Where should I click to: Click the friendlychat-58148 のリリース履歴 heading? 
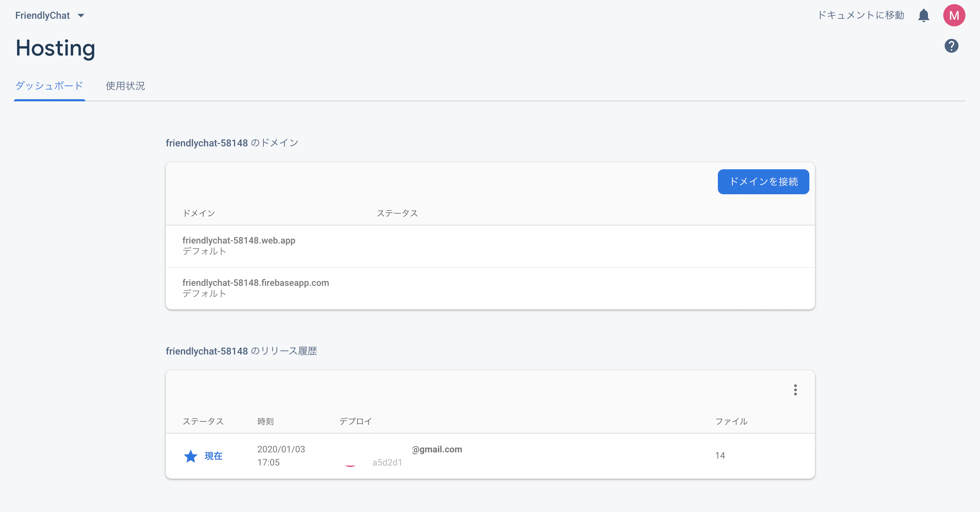(x=241, y=351)
